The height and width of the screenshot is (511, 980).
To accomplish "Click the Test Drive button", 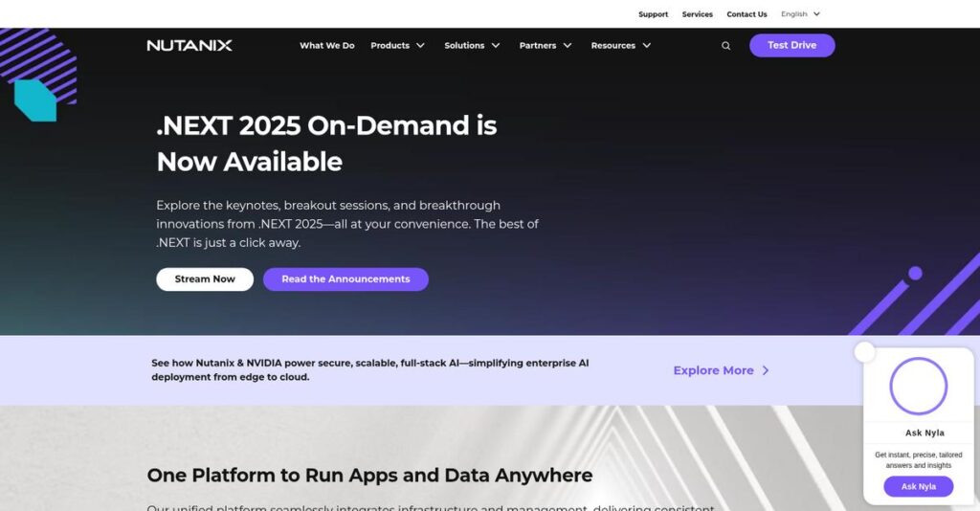I will coord(791,46).
